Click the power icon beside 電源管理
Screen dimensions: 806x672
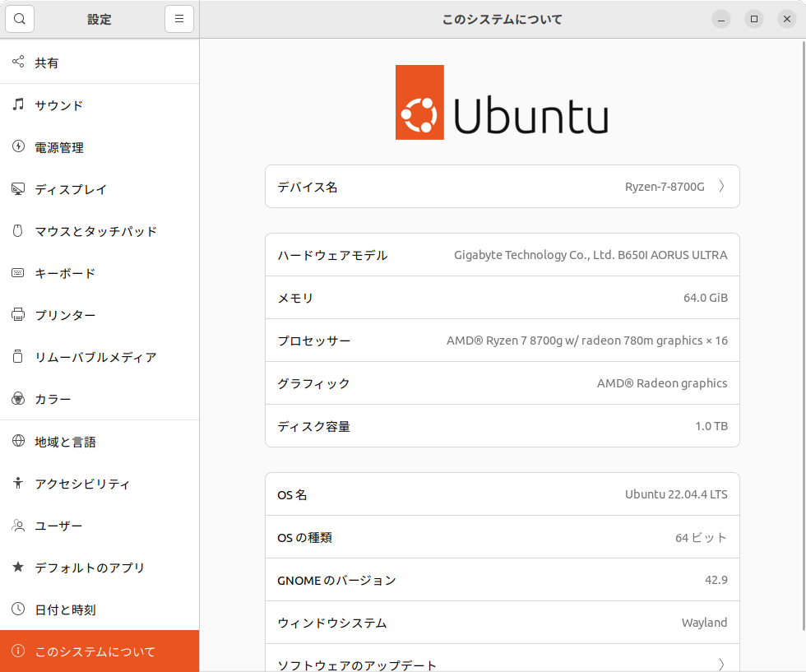click(18, 146)
